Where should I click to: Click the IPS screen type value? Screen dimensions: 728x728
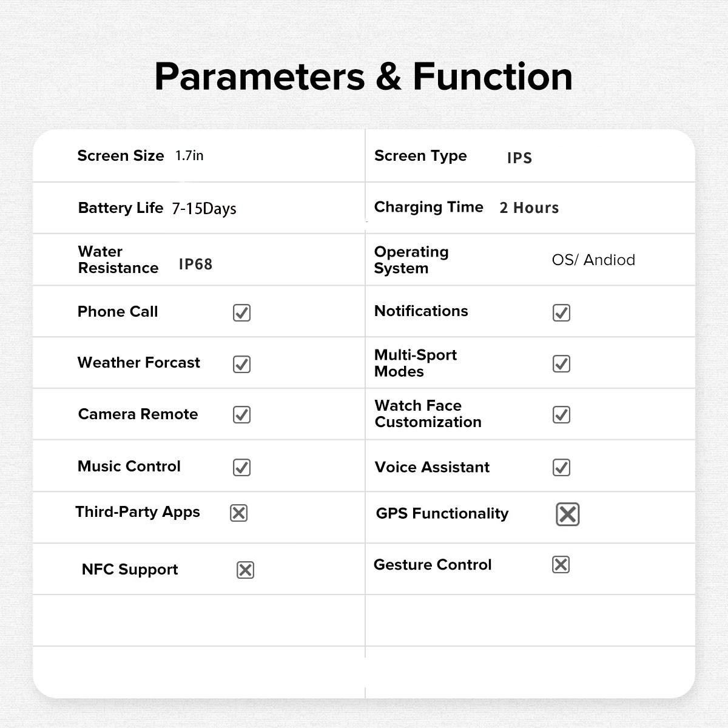pos(519,158)
